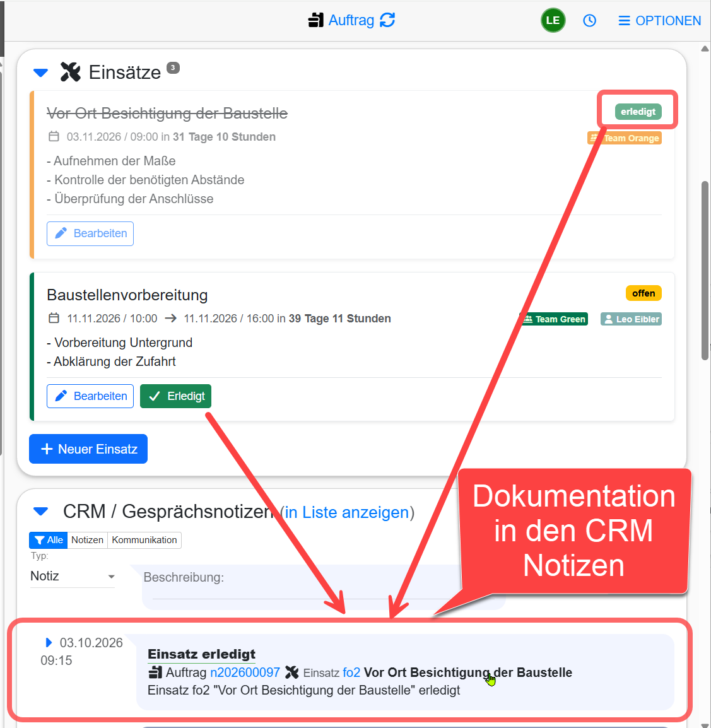
Task: Click the Auftrag refresh icon in header
Action: [x=387, y=20]
